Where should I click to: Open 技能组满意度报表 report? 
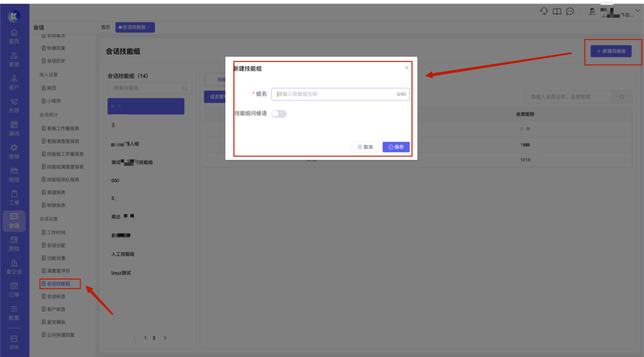pyautogui.click(x=62, y=167)
